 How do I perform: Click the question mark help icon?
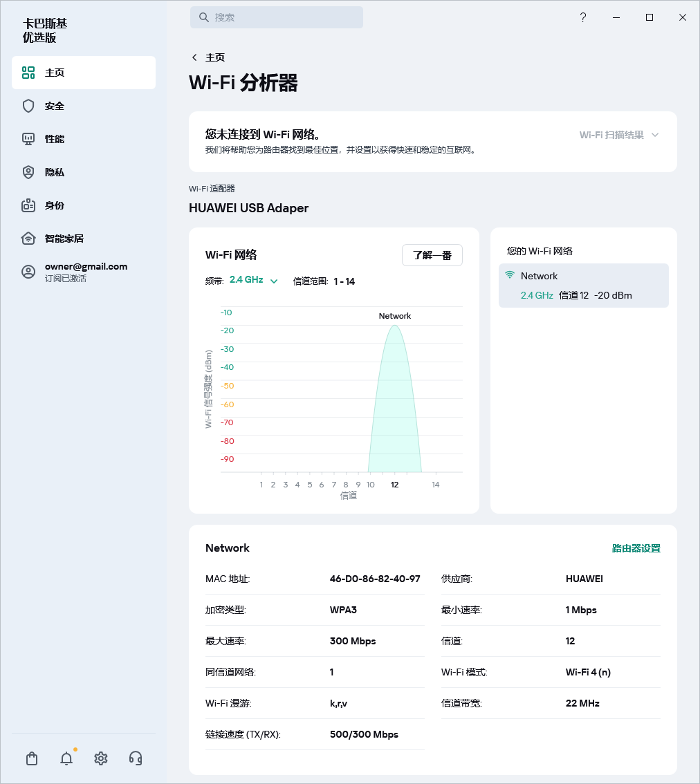(583, 18)
